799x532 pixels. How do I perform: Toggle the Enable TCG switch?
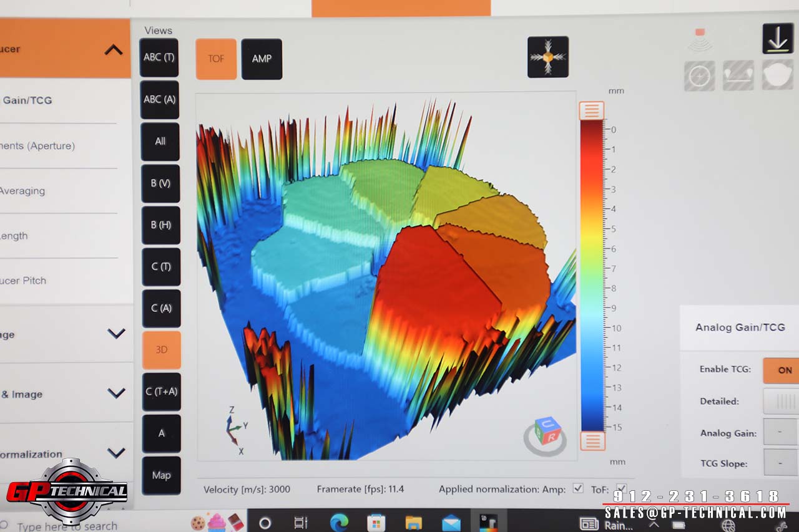coord(783,370)
